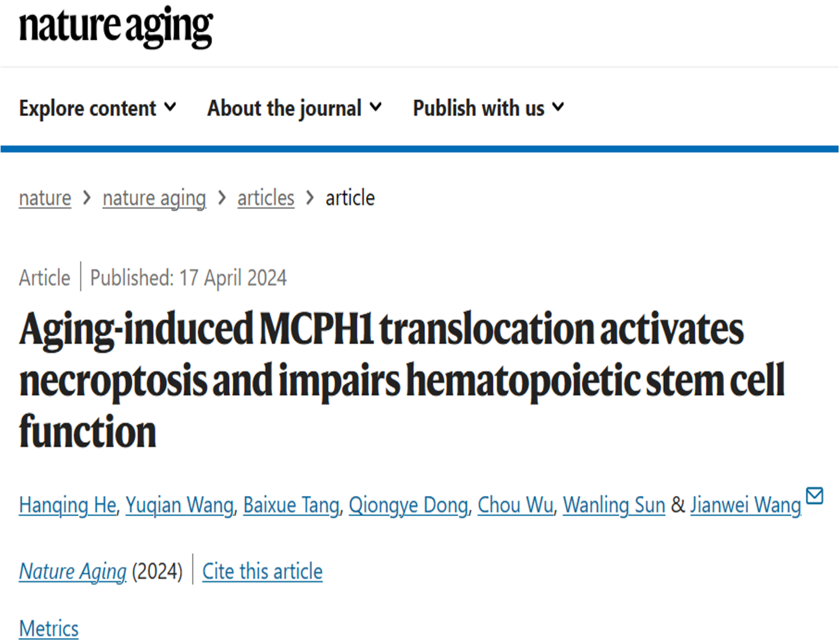The width and height of the screenshot is (839, 644).
Task: Click the email envelope icon after Jianwei Wang
Action: [815, 496]
